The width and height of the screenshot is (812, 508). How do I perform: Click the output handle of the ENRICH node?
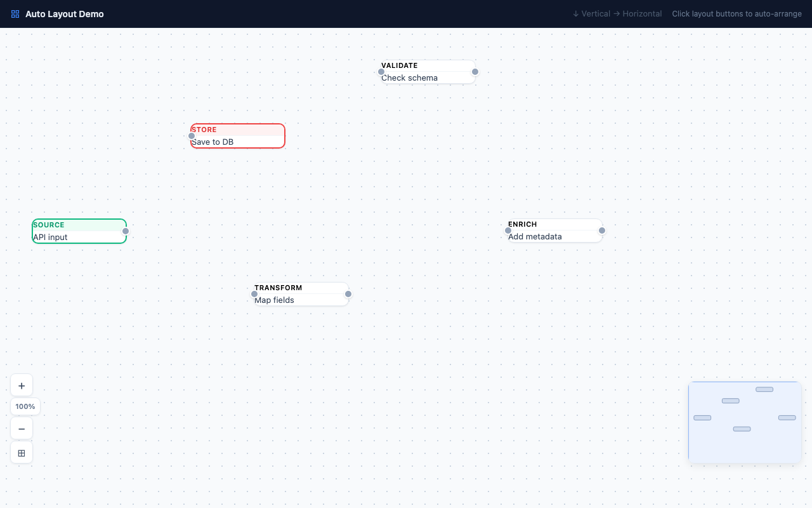(x=602, y=231)
